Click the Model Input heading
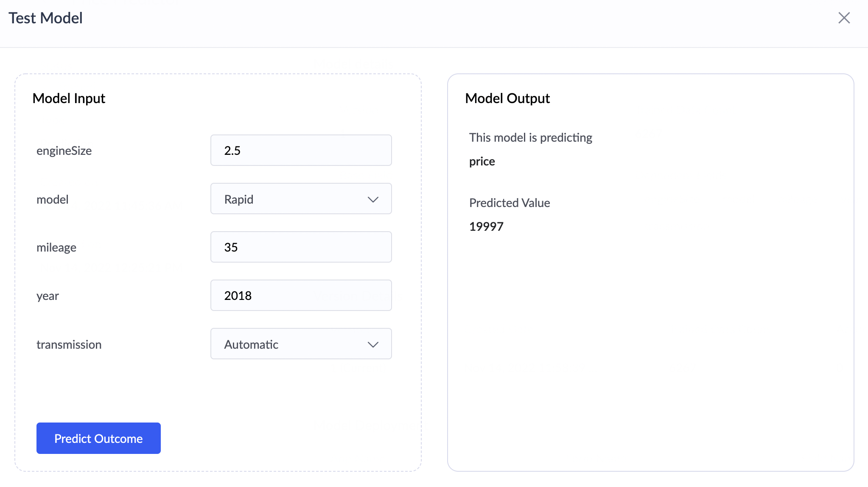Image resolution: width=868 pixels, height=487 pixels. (x=69, y=98)
